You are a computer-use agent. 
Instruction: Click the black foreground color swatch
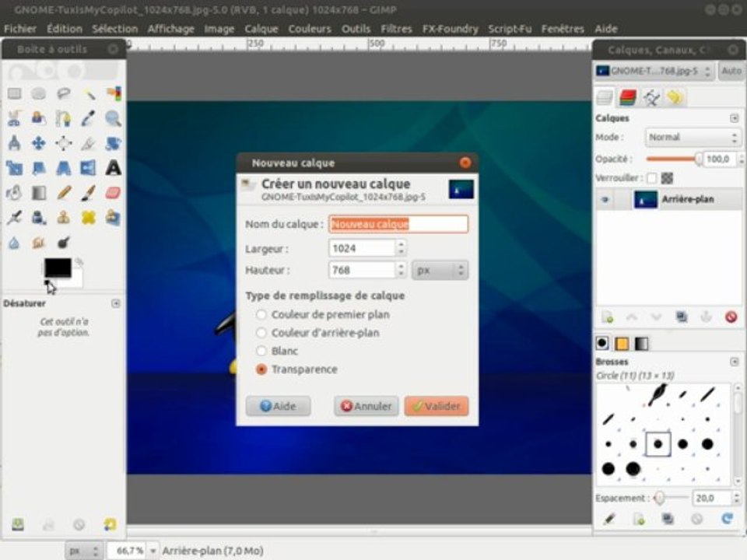(58, 267)
